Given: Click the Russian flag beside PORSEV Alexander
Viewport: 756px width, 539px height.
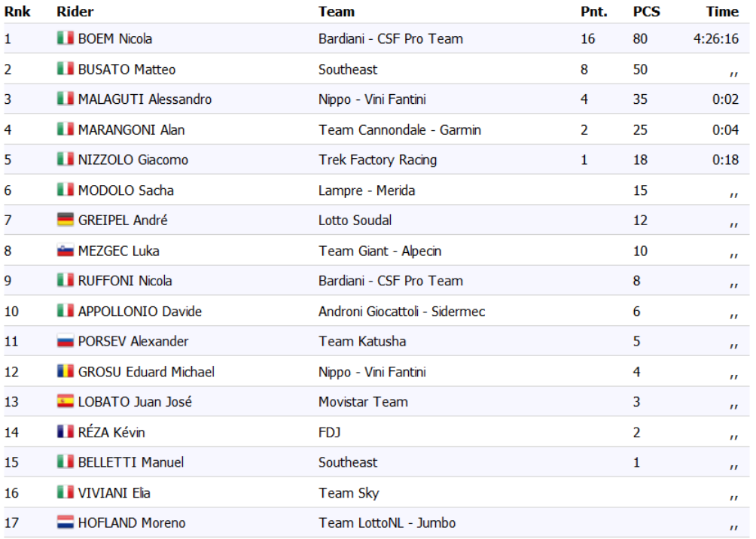Looking at the screenshot, I should (65, 341).
